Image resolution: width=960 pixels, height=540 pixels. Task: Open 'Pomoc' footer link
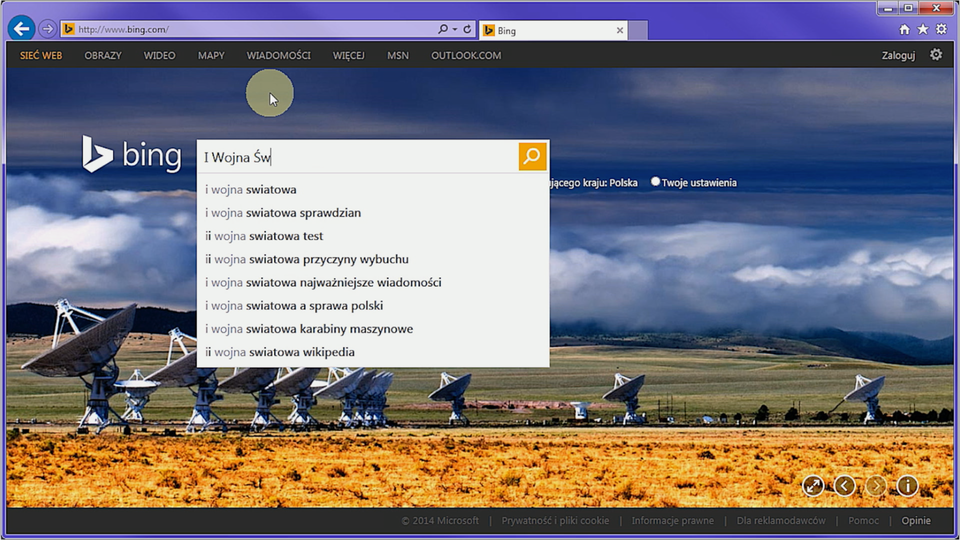tap(863, 520)
